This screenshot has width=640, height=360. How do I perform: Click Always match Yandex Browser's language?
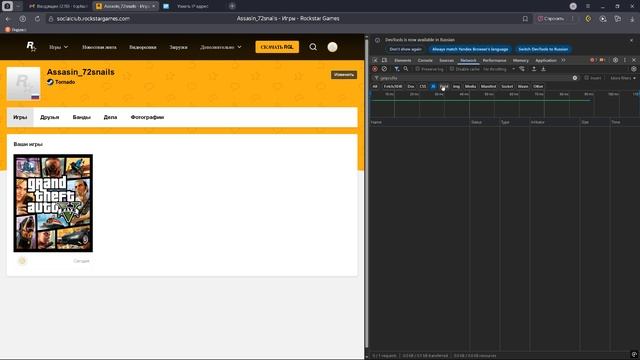(470, 49)
